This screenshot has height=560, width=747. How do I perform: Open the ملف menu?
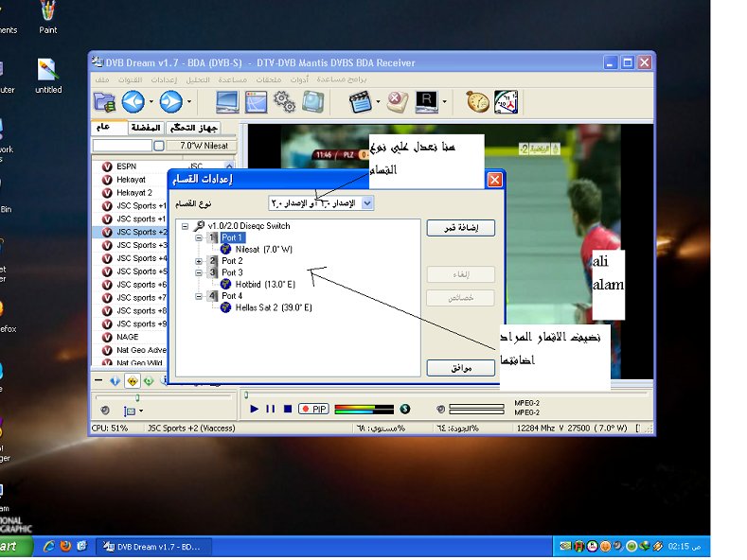coord(102,79)
